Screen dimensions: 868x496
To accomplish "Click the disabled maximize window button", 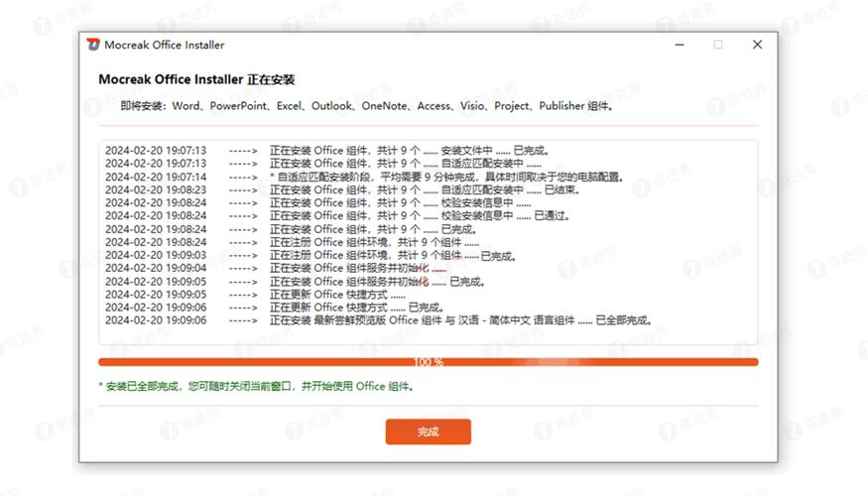I will pyautogui.click(x=718, y=45).
